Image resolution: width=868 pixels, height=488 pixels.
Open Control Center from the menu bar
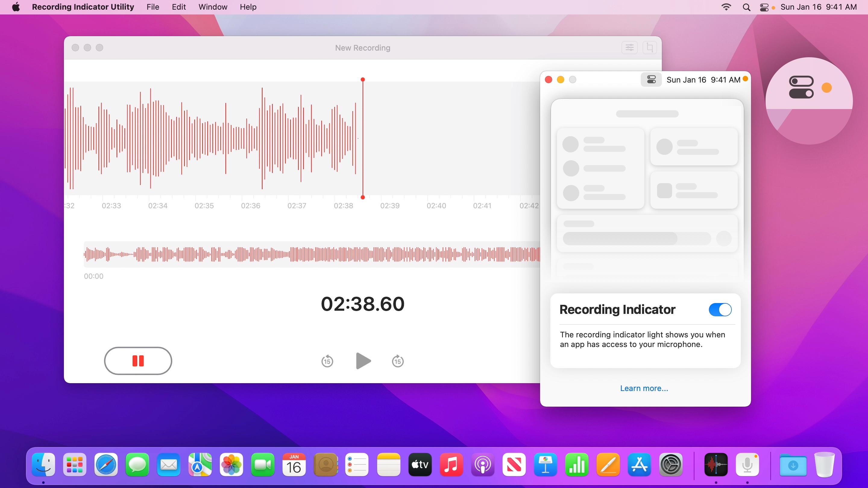tap(764, 7)
